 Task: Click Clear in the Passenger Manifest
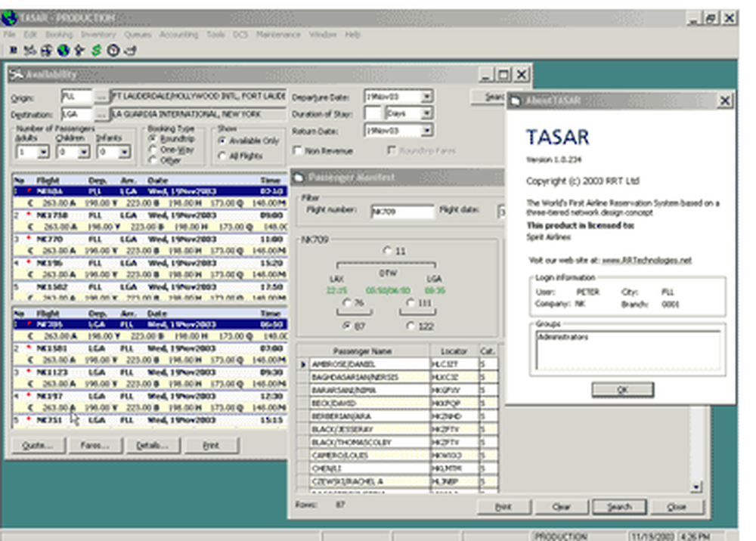[x=561, y=507]
